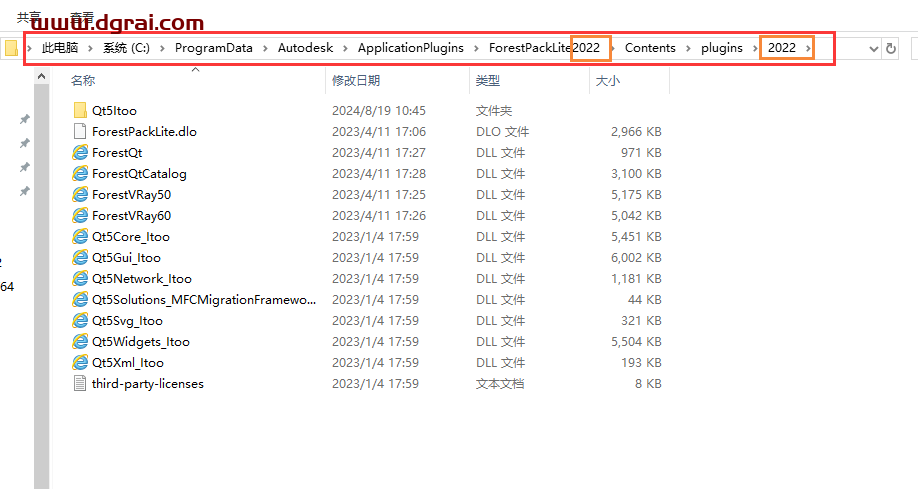
Task: Click the Qt5Gui_Itoo DLL icon
Action: coord(80,257)
